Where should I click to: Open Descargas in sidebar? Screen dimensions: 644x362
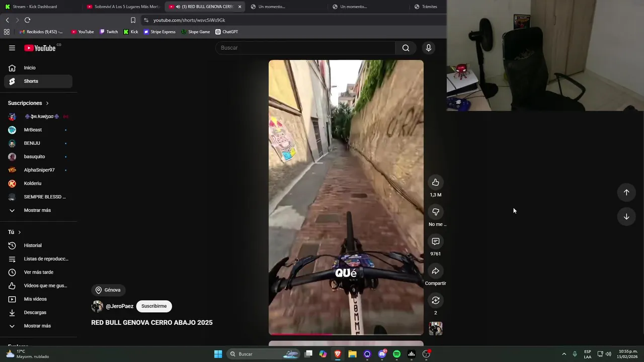[x=38, y=312]
